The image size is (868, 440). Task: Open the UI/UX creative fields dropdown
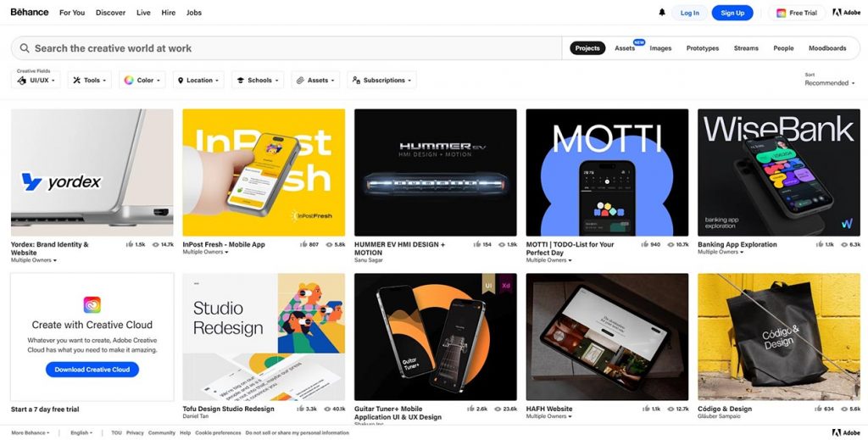(36, 81)
